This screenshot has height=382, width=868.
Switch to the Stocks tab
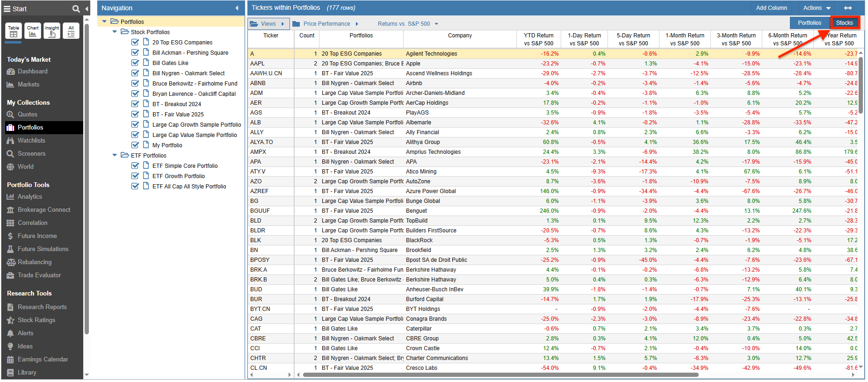point(844,23)
